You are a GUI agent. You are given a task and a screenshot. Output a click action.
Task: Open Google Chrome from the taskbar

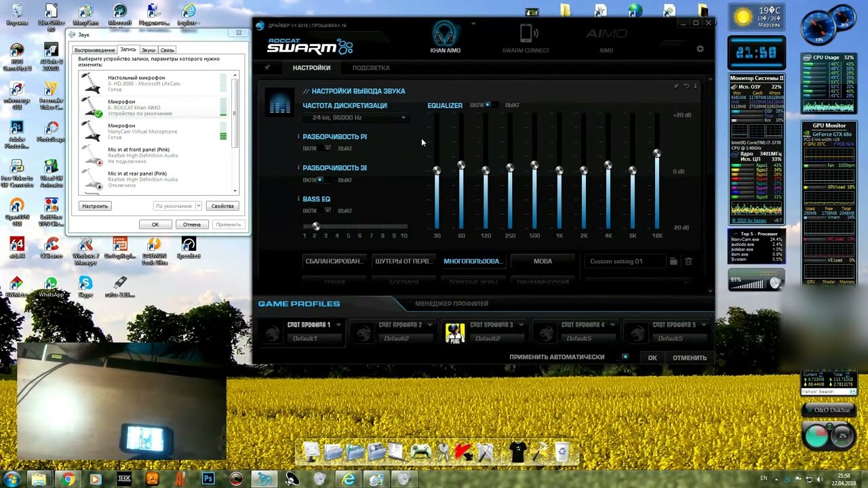tap(68, 479)
